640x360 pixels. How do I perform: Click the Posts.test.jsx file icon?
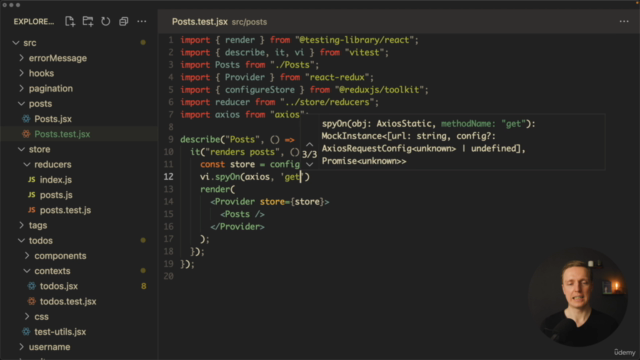point(26,134)
